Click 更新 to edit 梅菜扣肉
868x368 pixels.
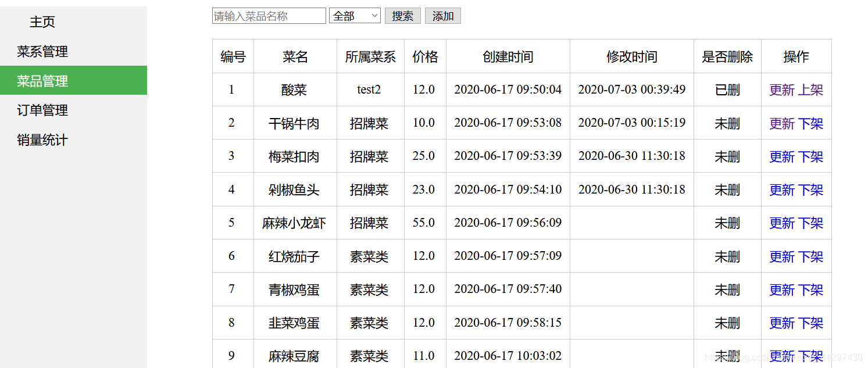pyautogui.click(x=782, y=156)
